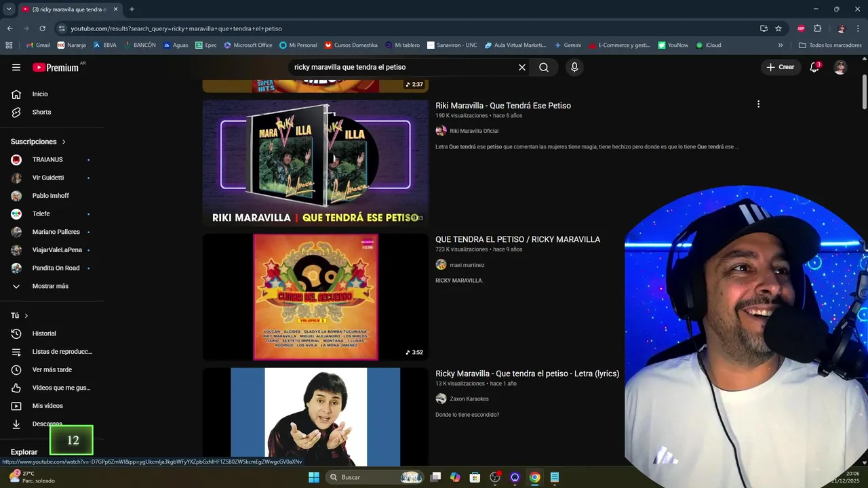This screenshot has width=868, height=488.
Task: Open Riki Maravilla Oficial channel link
Action: pyautogui.click(x=474, y=131)
